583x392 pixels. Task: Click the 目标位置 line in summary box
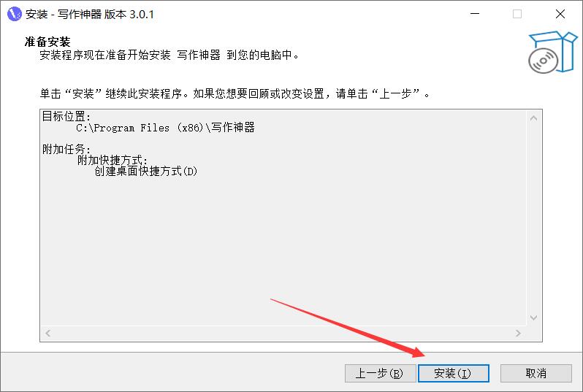pyautogui.click(x=66, y=116)
